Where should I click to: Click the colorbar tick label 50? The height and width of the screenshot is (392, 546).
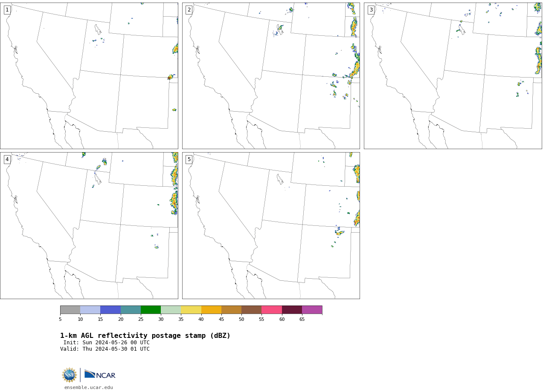(241, 319)
